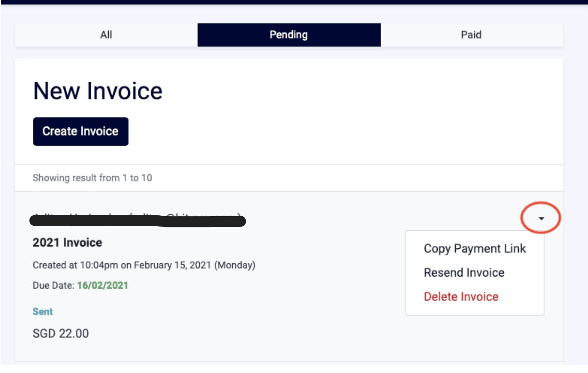Open the 2021 Invoice title
588x373 pixels.
[68, 242]
